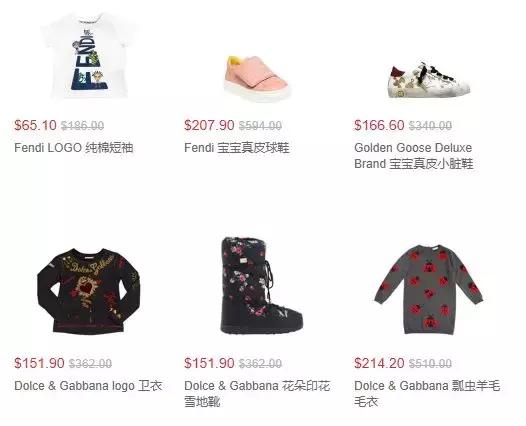This screenshot has width=526, height=426.
Task: Click the $214.20 sale price
Action: (379, 363)
